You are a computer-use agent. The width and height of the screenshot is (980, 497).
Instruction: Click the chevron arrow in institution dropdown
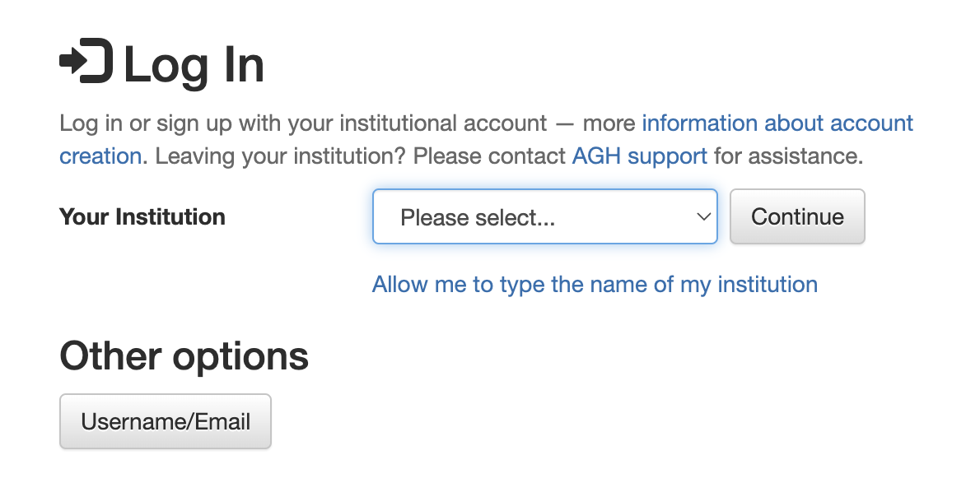(x=704, y=216)
